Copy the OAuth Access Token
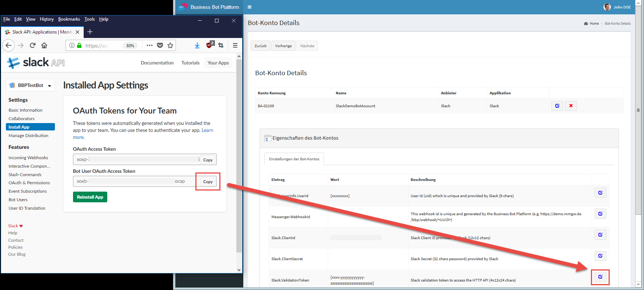 click(208, 160)
